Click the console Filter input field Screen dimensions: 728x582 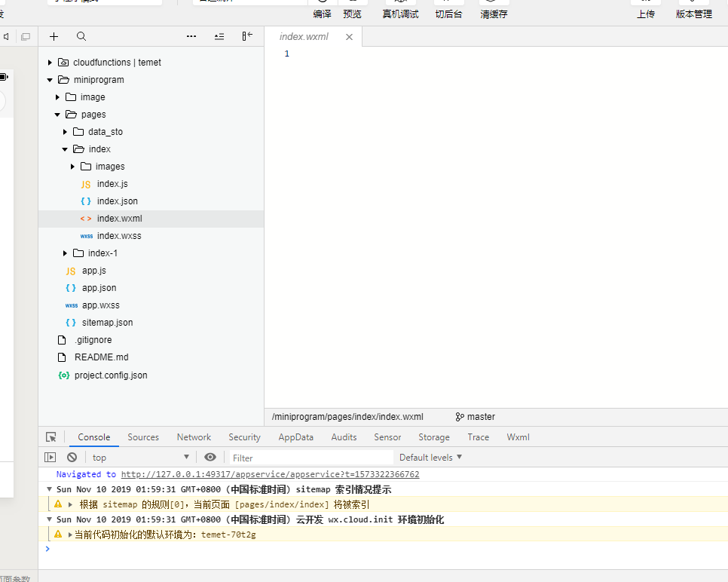pyautogui.click(x=310, y=458)
